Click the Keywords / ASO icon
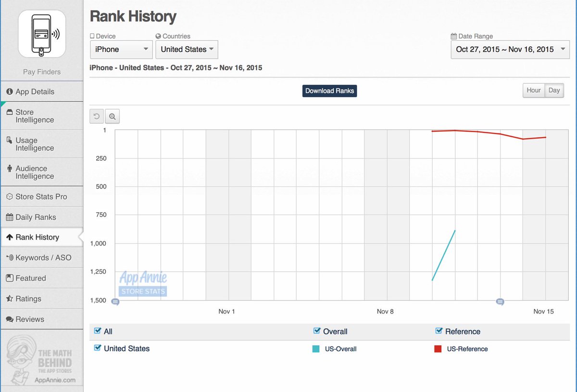This screenshot has height=392, width=577. click(x=10, y=258)
